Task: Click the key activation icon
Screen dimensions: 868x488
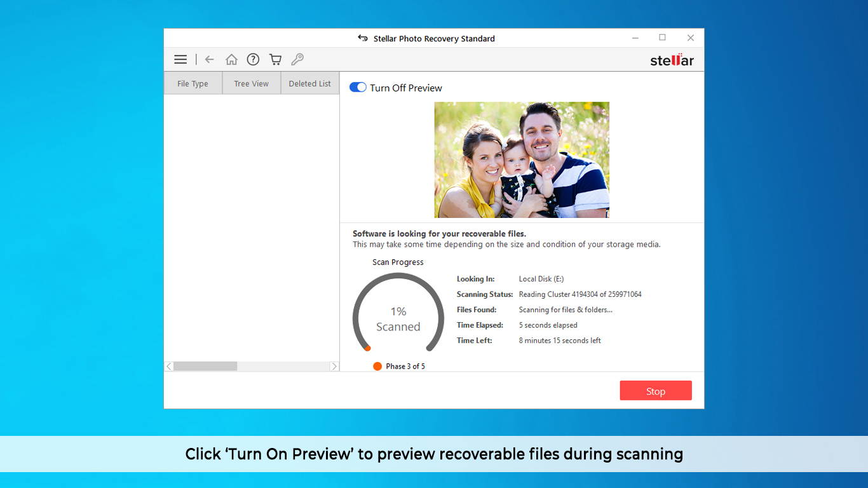Action: tap(297, 60)
